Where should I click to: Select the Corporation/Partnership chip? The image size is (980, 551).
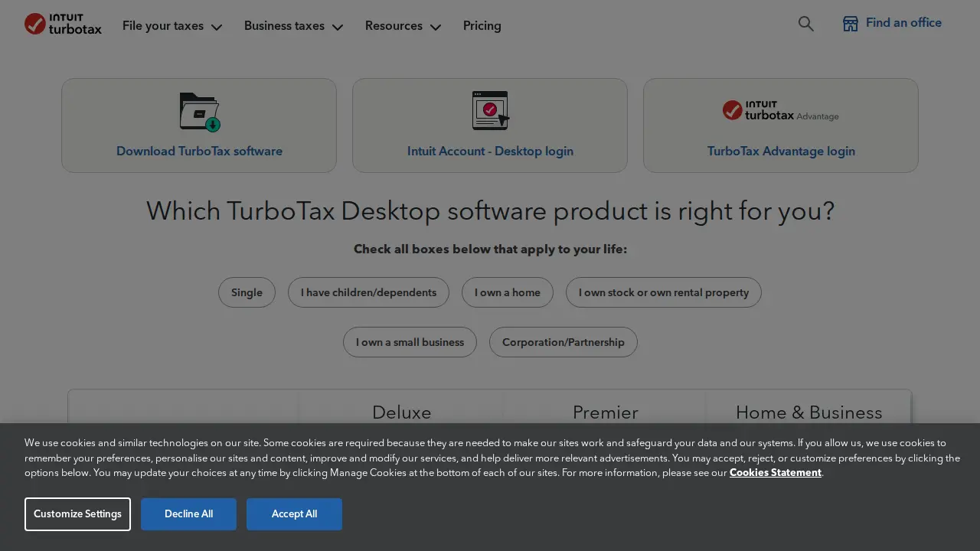563,342
